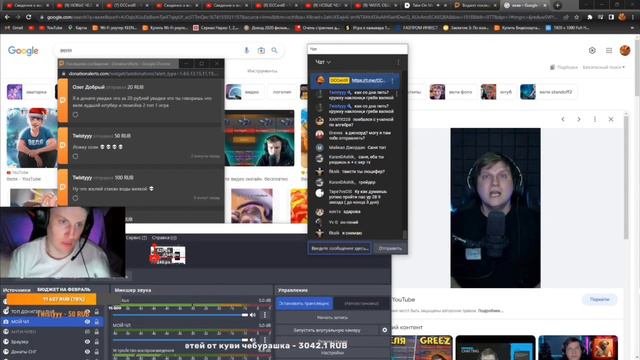Bookmark this page with the star icon
640x360 pixels.
tap(576, 17)
